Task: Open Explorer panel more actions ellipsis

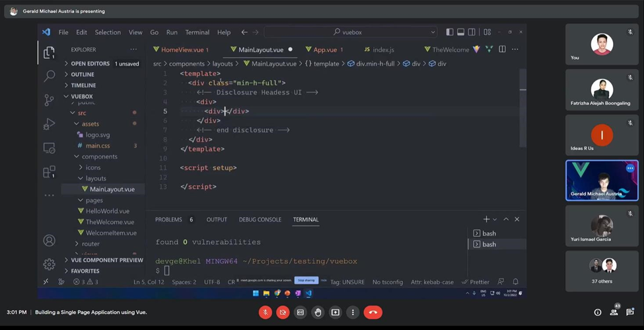Action: tap(133, 50)
